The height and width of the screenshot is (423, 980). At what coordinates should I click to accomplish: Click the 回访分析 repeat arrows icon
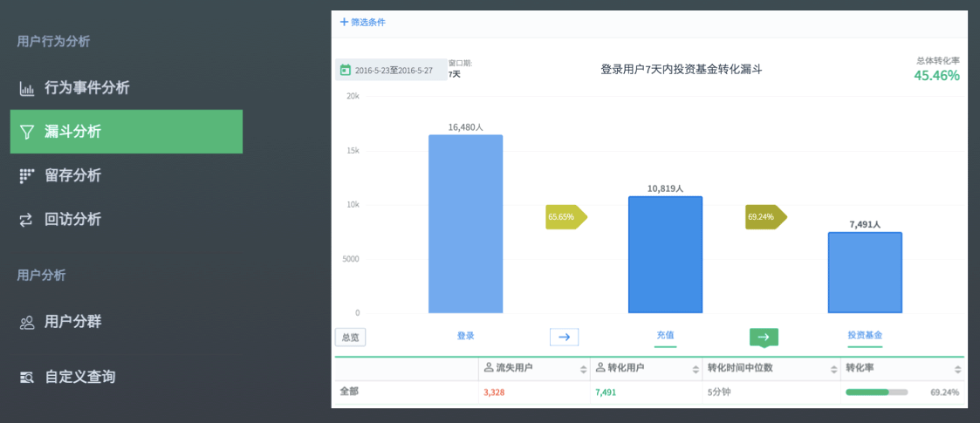(27, 220)
